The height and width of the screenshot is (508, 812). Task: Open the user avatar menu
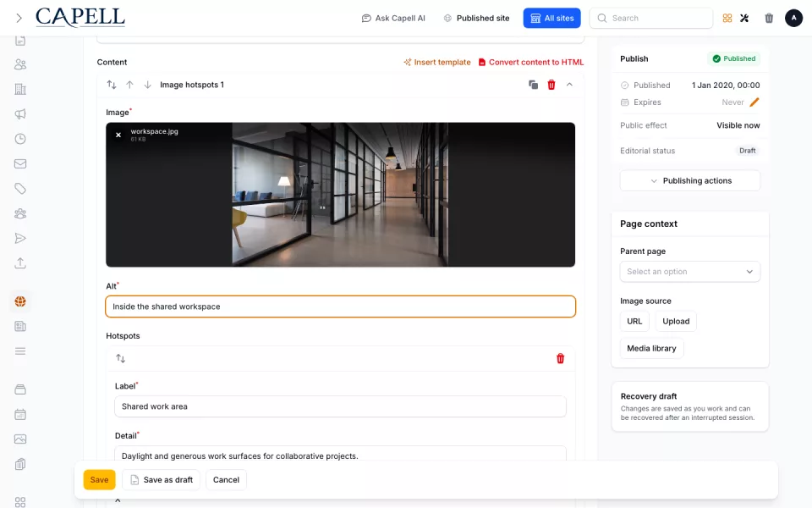click(x=793, y=18)
